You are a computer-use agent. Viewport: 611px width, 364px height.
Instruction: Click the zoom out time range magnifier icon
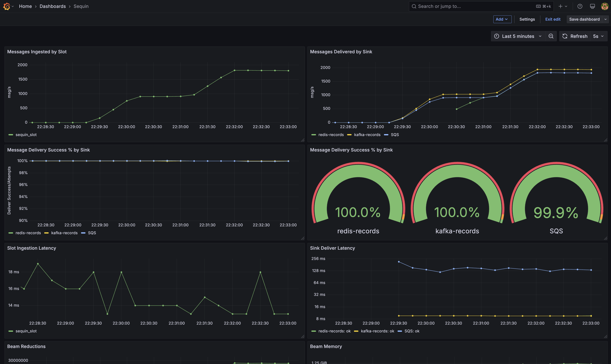click(551, 36)
